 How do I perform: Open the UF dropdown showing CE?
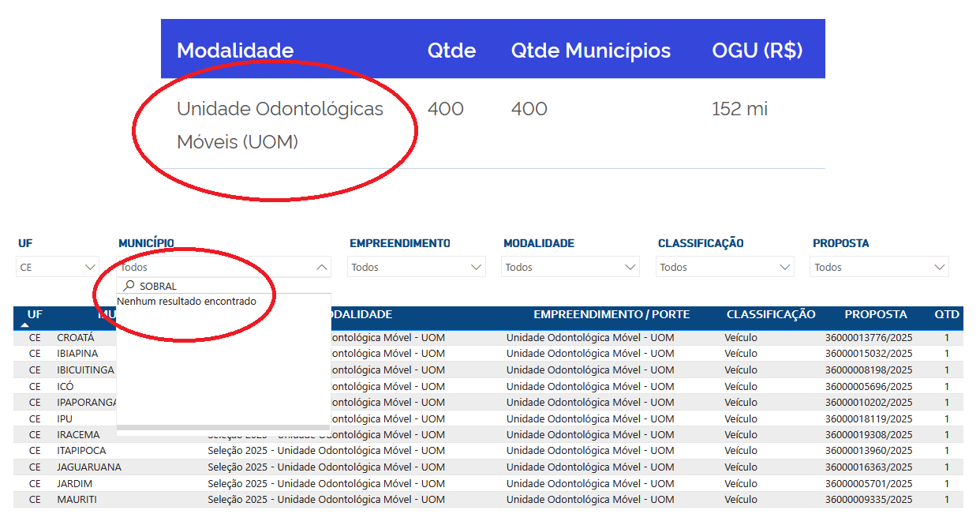tap(58, 268)
